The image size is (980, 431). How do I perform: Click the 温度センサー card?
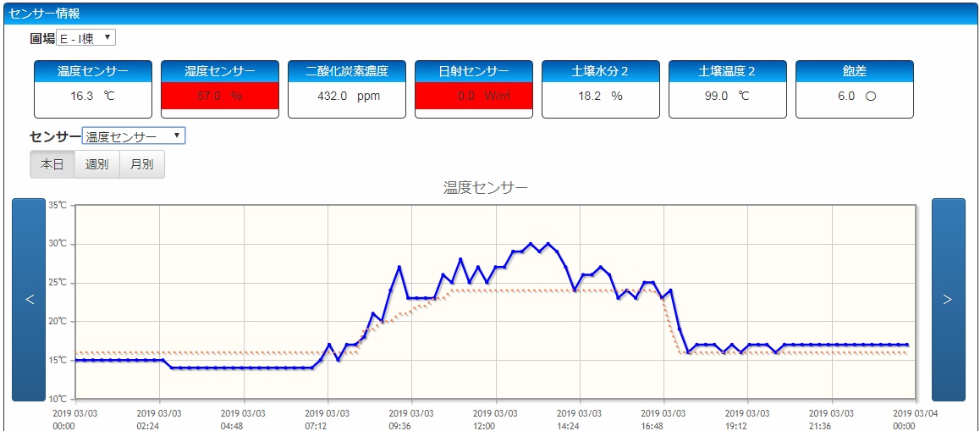click(x=93, y=89)
